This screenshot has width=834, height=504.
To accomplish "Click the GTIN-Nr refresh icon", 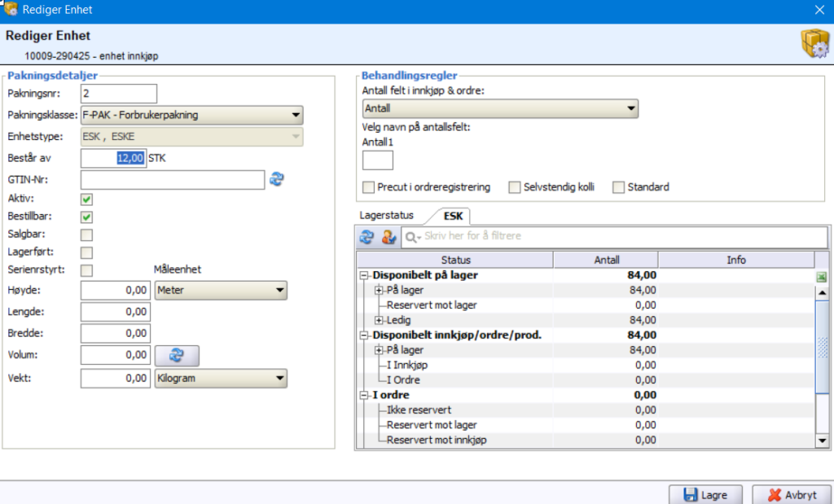I will pos(277,179).
